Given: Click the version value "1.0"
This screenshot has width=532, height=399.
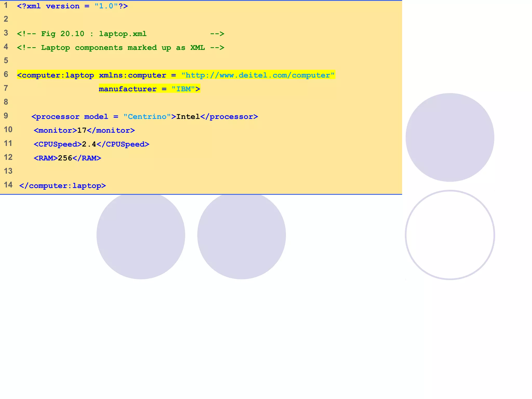Looking at the screenshot, I should coord(106,6).
